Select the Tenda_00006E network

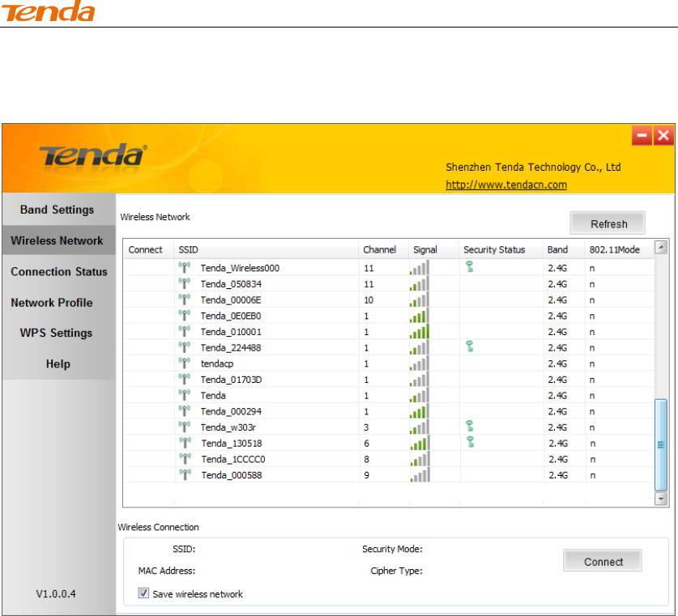click(389, 300)
